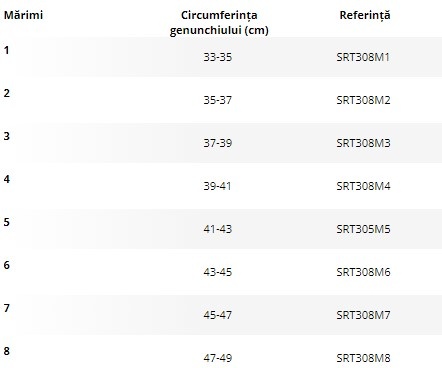
Task: Click reference code SRT308M7
Action: tap(363, 315)
